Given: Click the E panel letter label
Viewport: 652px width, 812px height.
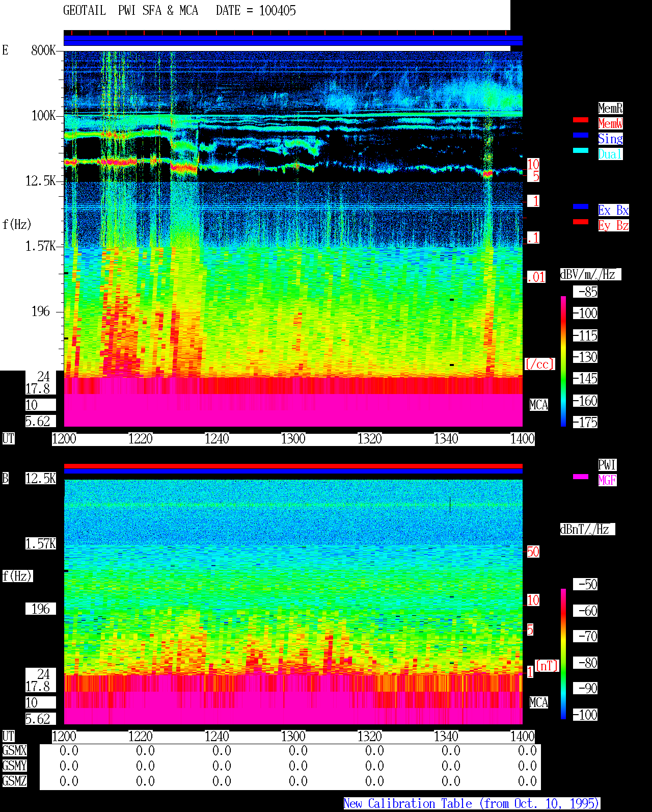Looking at the screenshot, I should [x=5, y=50].
